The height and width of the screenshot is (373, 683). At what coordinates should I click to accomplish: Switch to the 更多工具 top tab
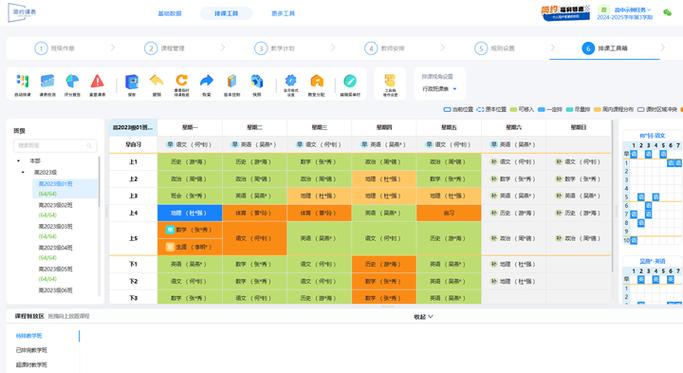283,14
